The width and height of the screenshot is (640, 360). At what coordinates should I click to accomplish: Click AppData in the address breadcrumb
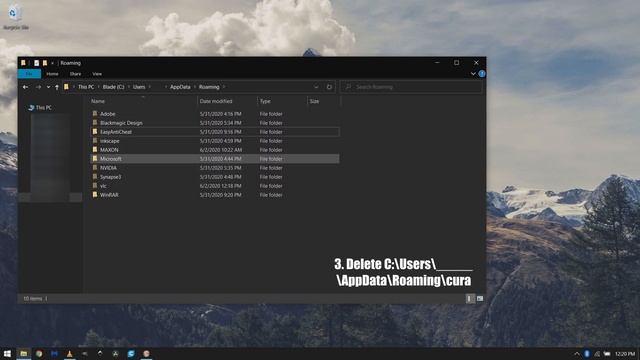pos(180,87)
